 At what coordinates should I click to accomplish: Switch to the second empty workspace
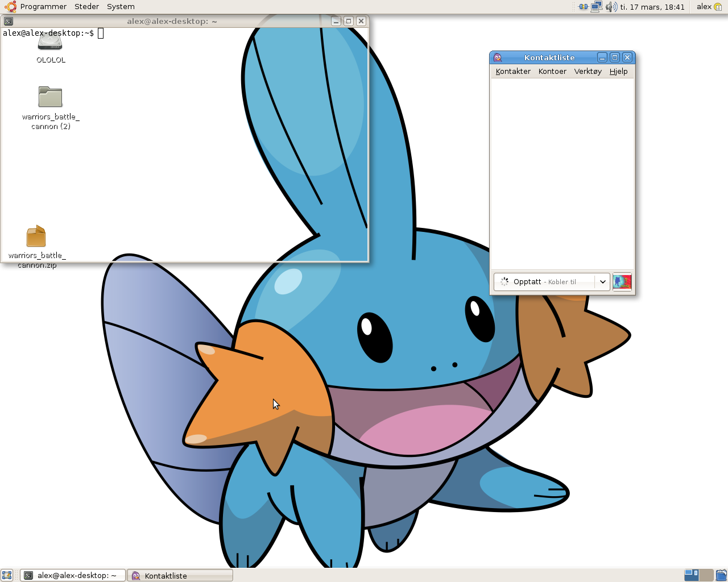[706, 575]
